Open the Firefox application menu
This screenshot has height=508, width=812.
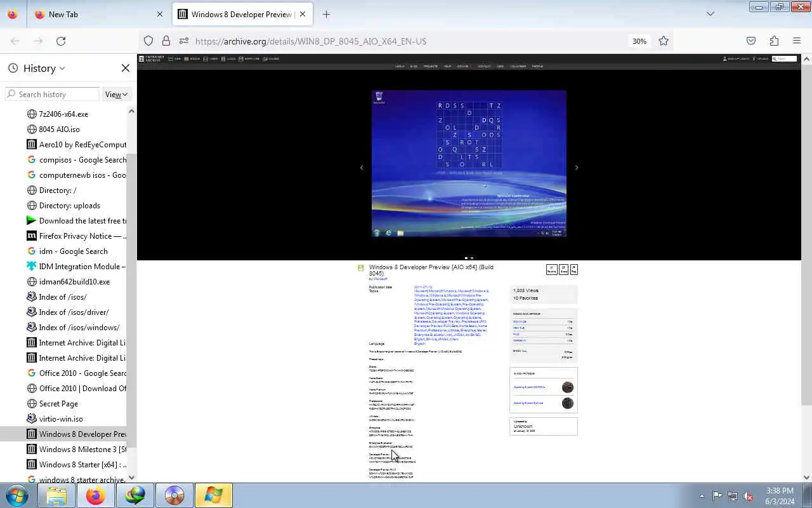click(x=797, y=41)
